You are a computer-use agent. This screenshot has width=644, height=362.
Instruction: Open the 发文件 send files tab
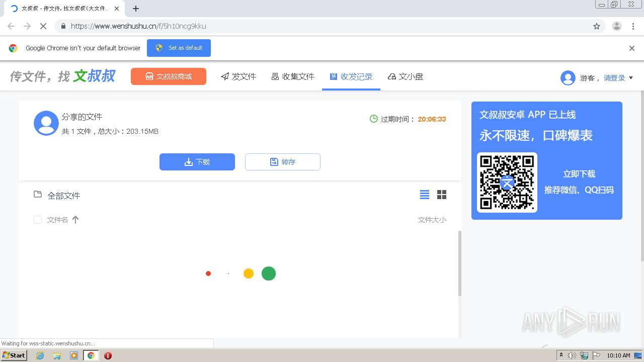(x=238, y=76)
